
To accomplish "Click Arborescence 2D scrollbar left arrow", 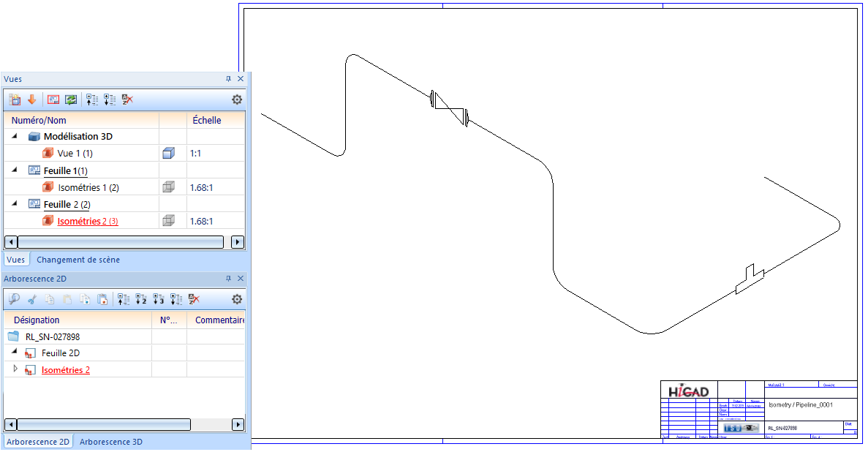I will coord(10,425).
